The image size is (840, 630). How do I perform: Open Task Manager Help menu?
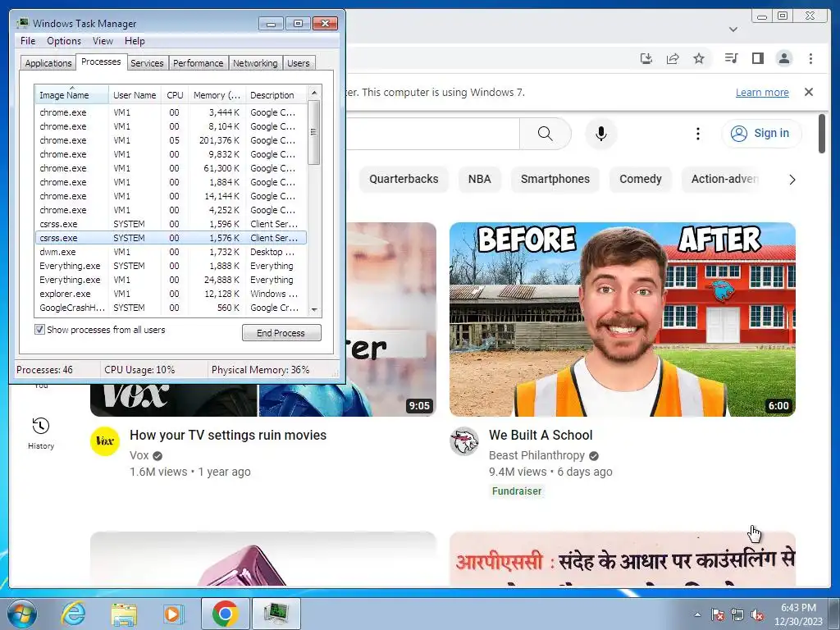(x=135, y=41)
